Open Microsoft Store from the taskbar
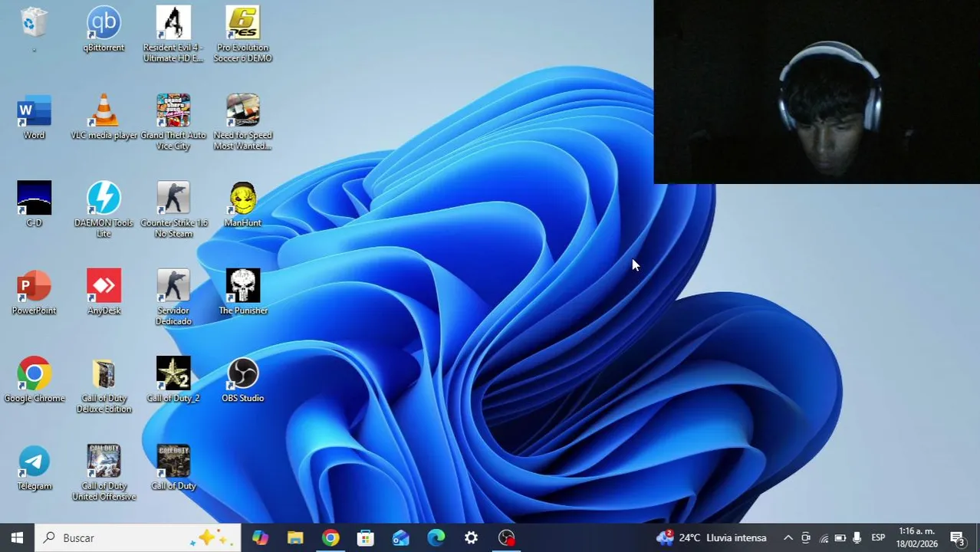The height and width of the screenshot is (552, 980). tap(366, 537)
